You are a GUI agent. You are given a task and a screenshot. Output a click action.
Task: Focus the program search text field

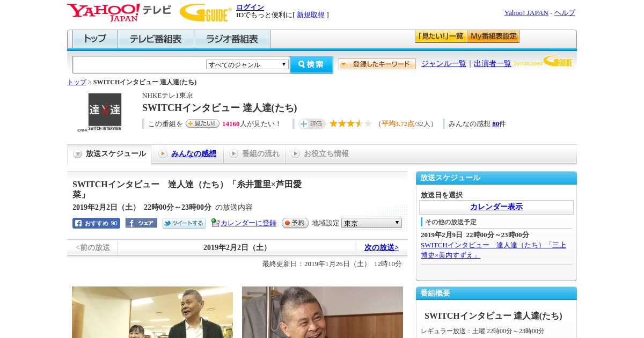point(139,64)
